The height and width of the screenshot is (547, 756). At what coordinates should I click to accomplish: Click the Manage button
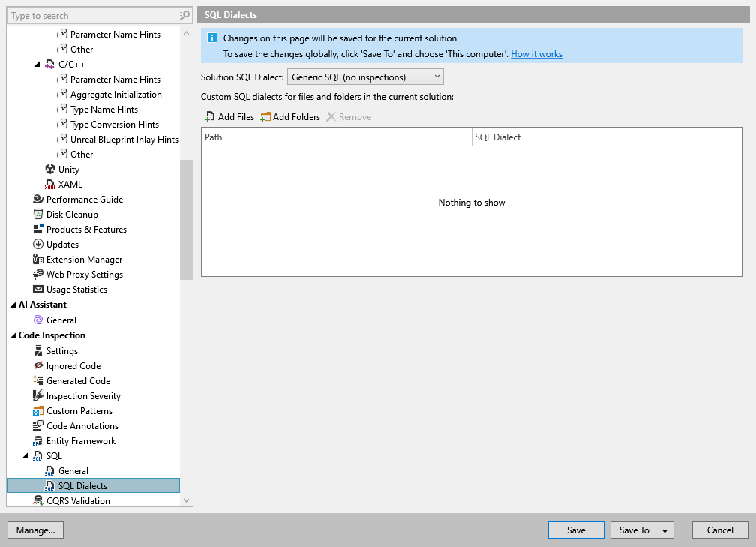click(x=35, y=530)
